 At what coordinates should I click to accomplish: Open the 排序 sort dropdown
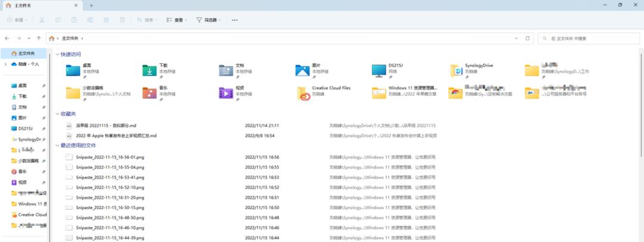pos(147,20)
